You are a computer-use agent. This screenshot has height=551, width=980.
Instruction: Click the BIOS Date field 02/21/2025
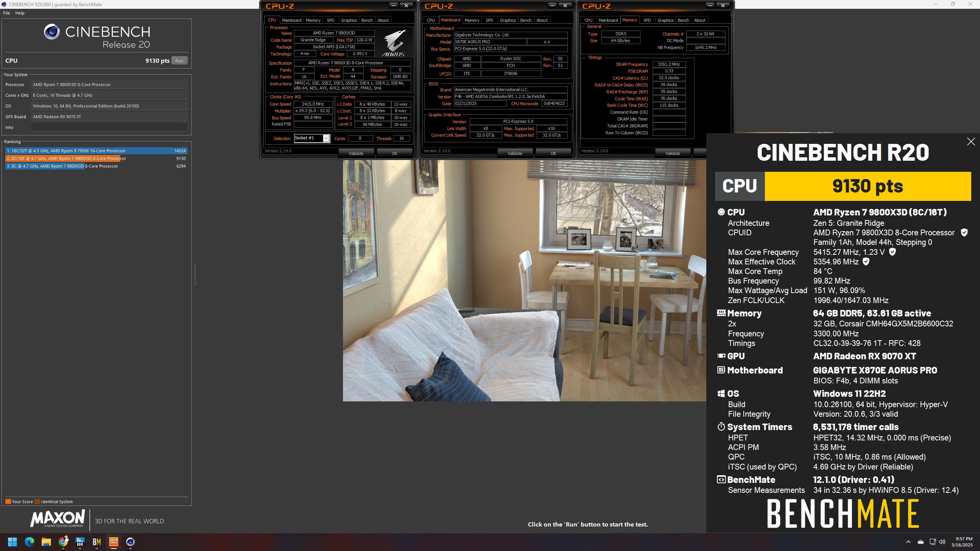480,104
